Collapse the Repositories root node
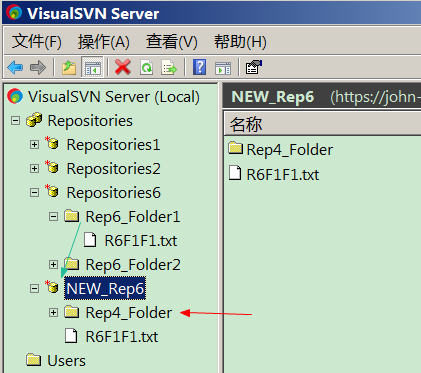Viewport: 421px width, 373px height. 15,121
